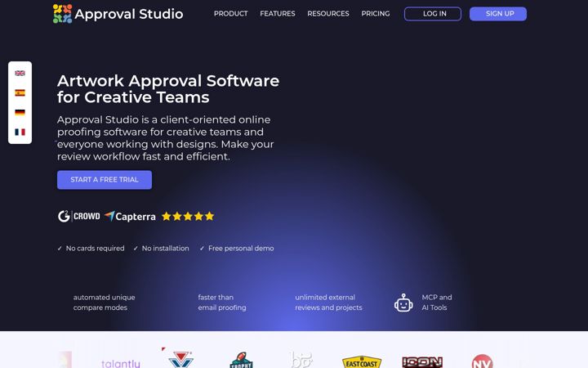588x368 pixels.
Task: Click 'No installation' text
Action: pos(165,249)
